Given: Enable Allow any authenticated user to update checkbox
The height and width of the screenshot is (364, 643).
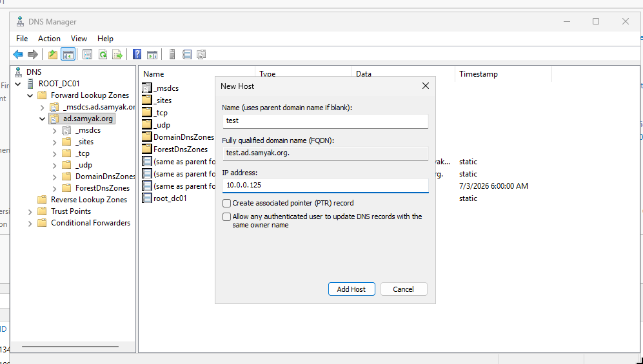Looking at the screenshot, I should pos(226,216).
